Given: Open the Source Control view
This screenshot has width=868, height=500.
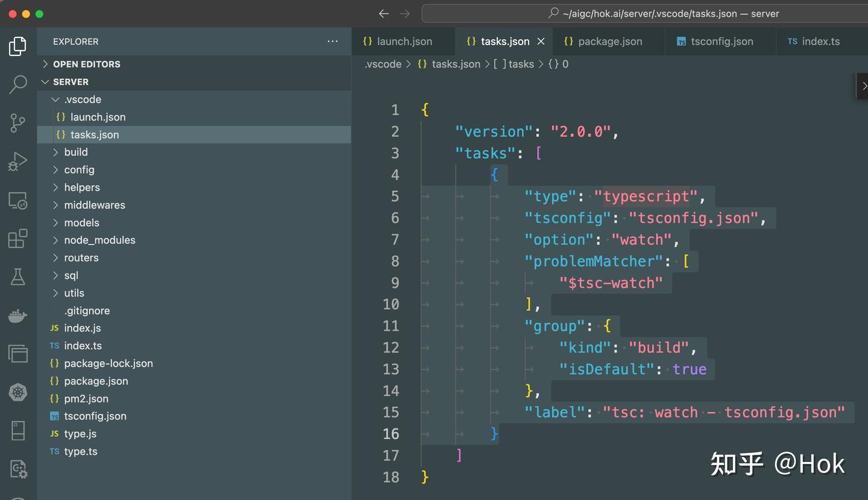Looking at the screenshot, I should 17,122.
